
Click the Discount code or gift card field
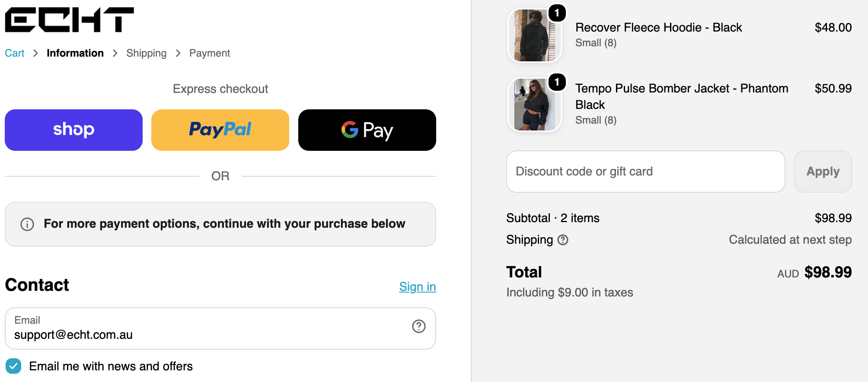pyautogui.click(x=645, y=172)
